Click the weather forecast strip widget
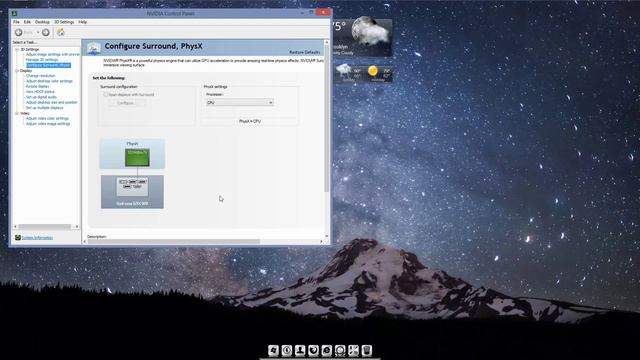 coord(363,73)
